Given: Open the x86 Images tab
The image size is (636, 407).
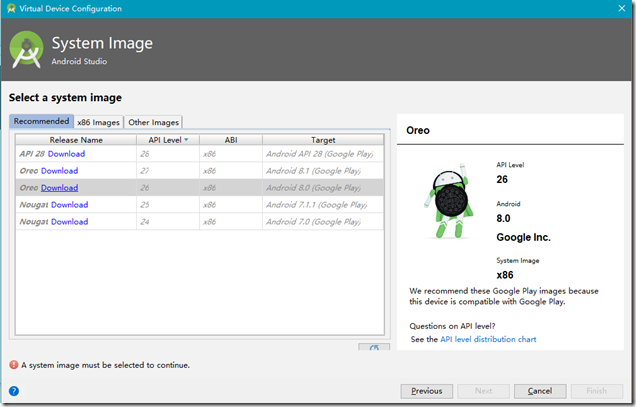Looking at the screenshot, I should tap(99, 122).
